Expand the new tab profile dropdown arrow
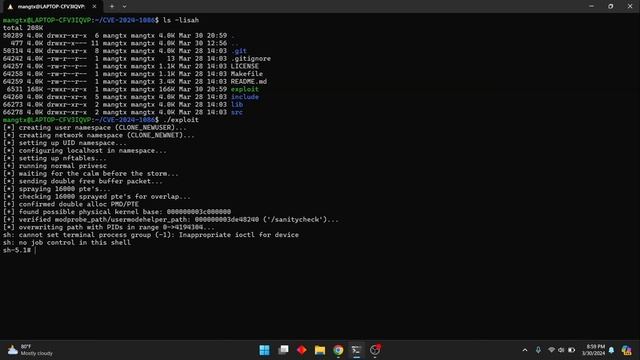The image size is (640, 360). pos(124,7)
